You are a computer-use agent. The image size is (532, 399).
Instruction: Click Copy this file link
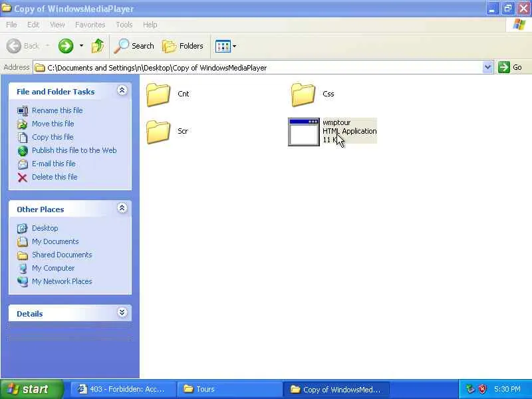coord(53,137)
